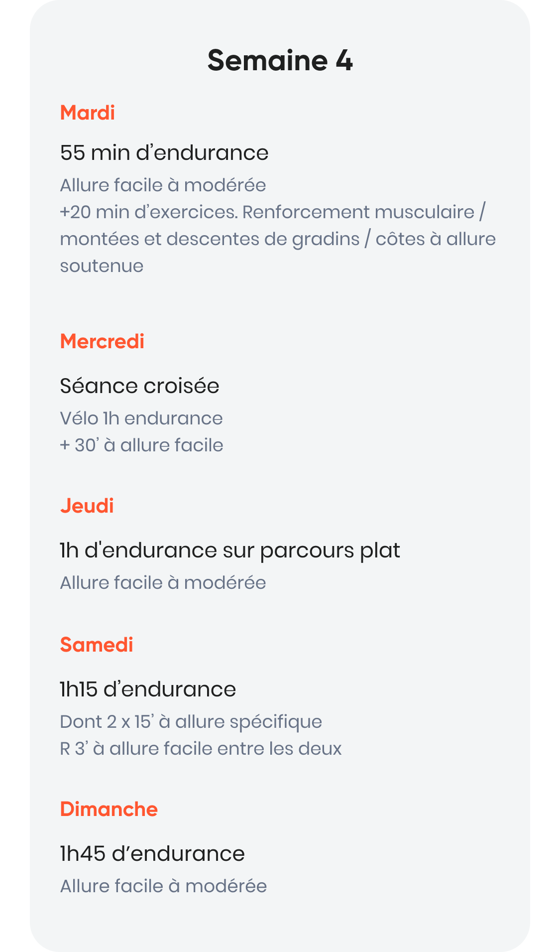
Task: Click the "Vélo 1h endurance" detail
Action: [x=141, y=418]
